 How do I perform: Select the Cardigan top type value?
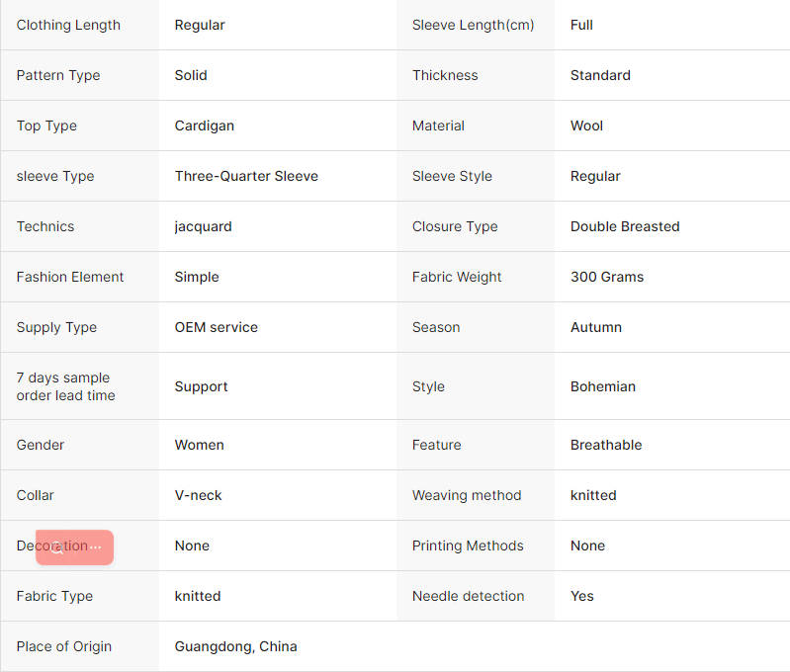[x=204, y=126]
